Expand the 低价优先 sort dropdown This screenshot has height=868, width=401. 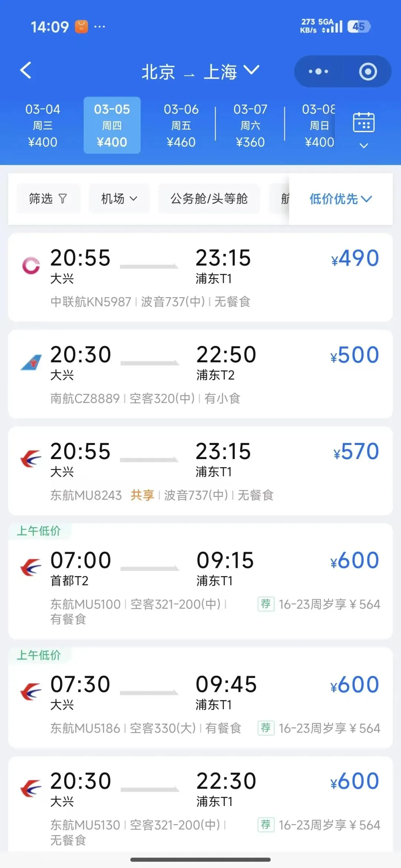click(x=340, y=199)
